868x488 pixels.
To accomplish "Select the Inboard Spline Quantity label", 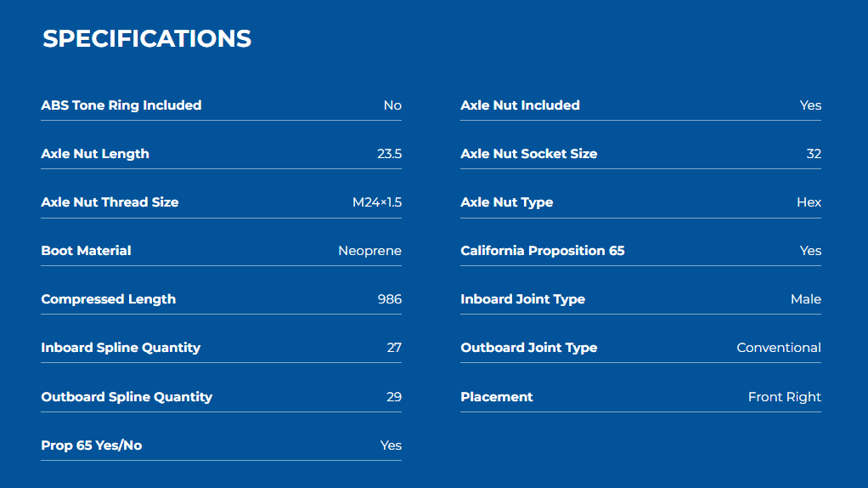I will coord(121,348).
